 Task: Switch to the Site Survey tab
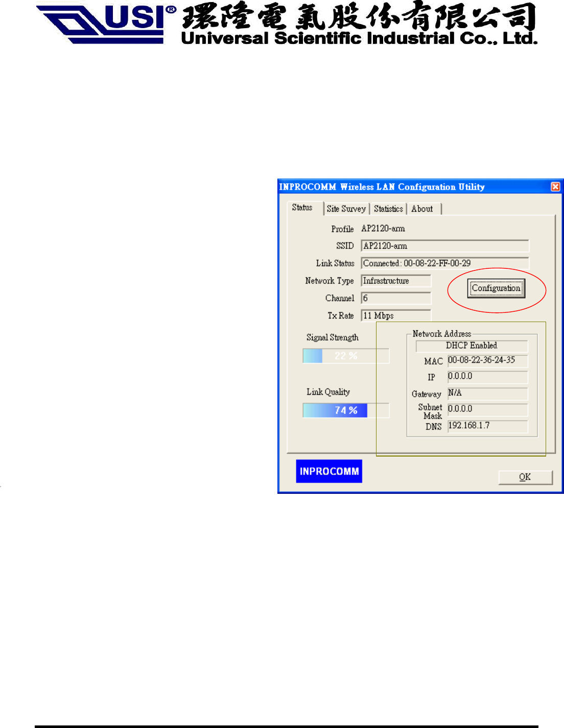coord(346,209)
